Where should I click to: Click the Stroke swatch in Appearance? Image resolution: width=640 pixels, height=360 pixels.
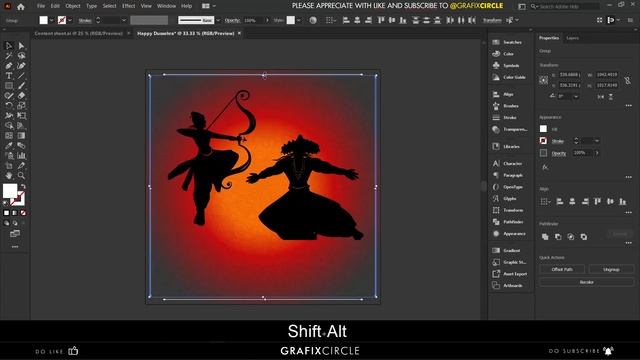(x=543, y=141)
